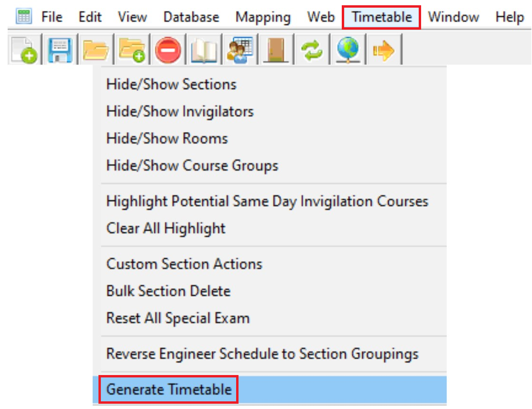The image size is (532, 409).
Task: Open the File menu
Action: click(52, 17)
